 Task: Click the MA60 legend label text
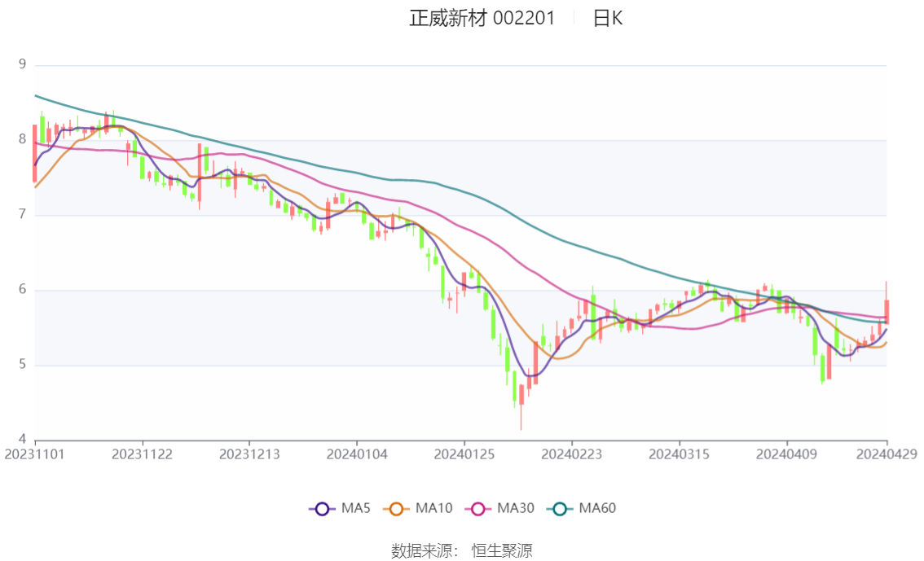[597, 508]
